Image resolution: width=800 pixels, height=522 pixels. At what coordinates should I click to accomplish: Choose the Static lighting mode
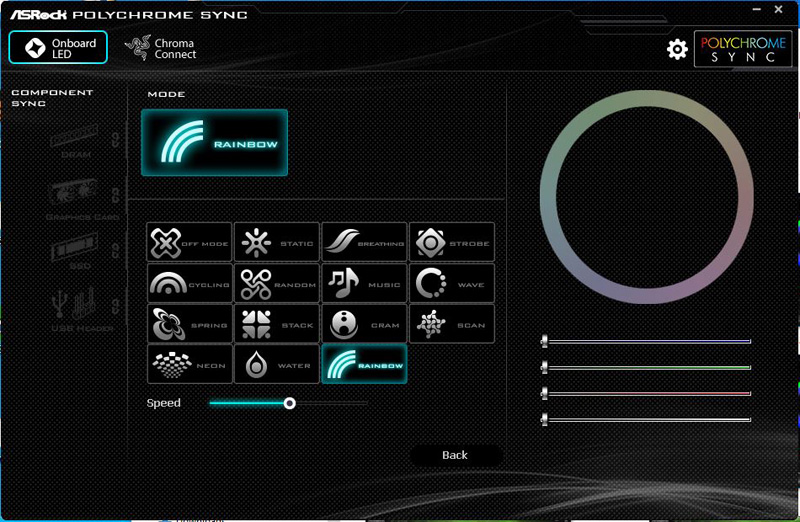(x=277, y=242)
